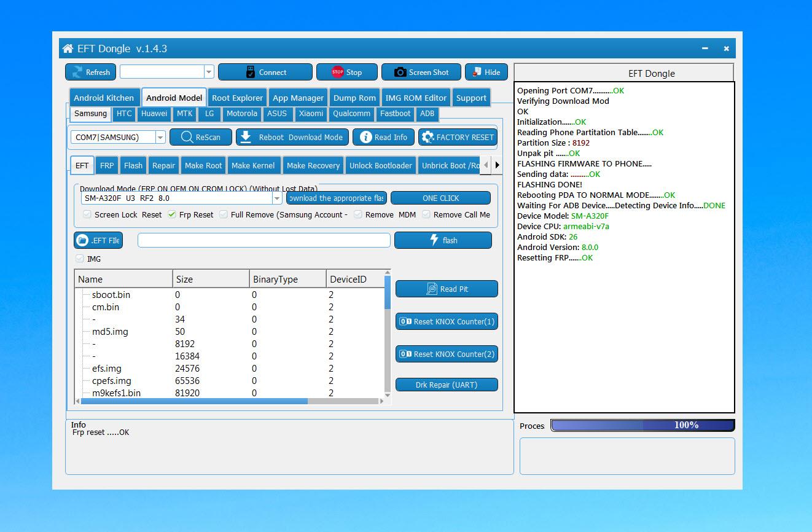Toggle the Screen Lock Reset checkbox
Viewport: 812px width, 532px height.
tap(87, 214)
